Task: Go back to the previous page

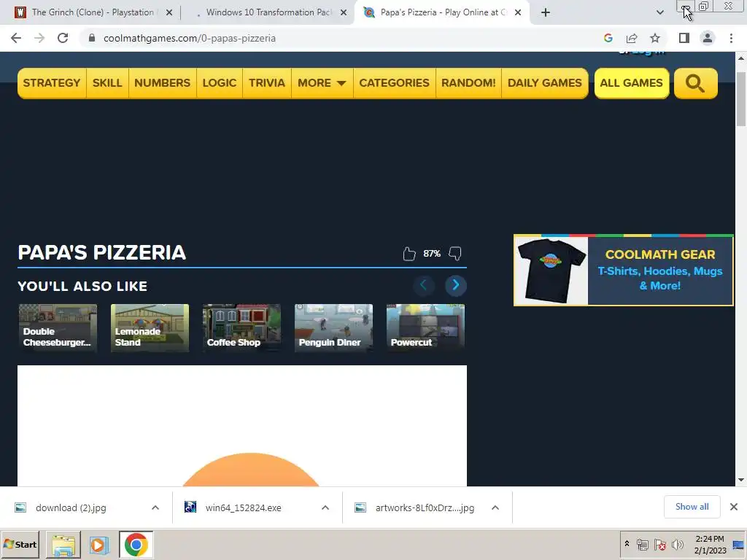Action: [x=16, y=38]
